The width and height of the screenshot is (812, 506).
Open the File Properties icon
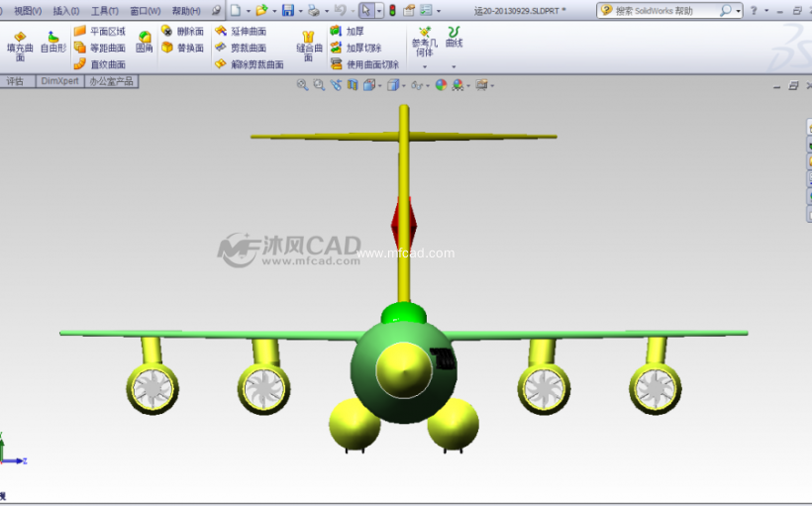[409, 10]
